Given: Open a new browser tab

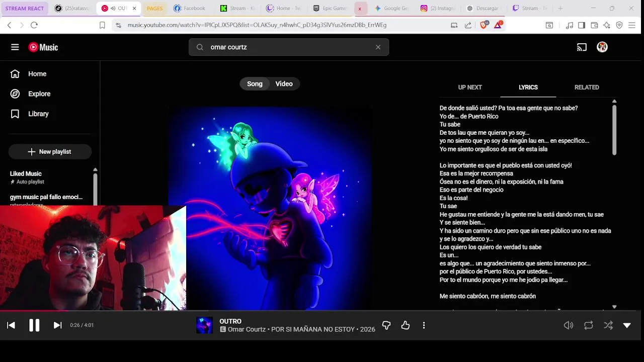Looking at the screenshot, I should (x=560, y=9).
